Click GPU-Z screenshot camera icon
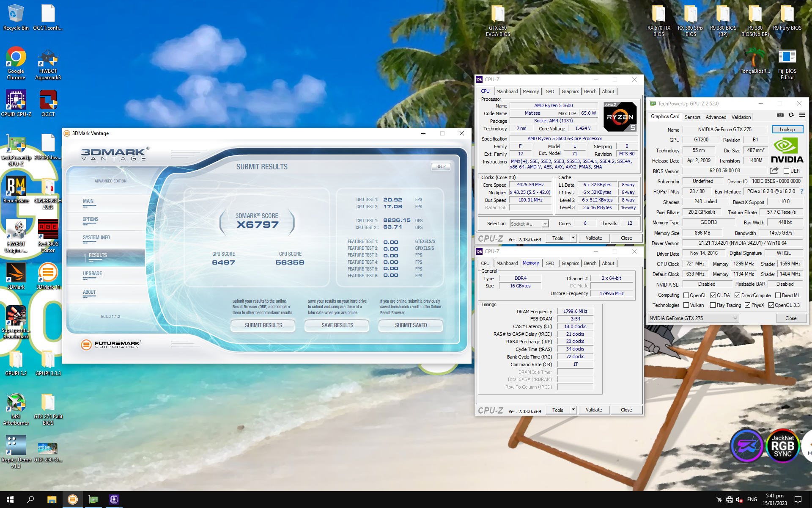The height and width of the screenshot is (508, 812). click(x=780, y=115)
